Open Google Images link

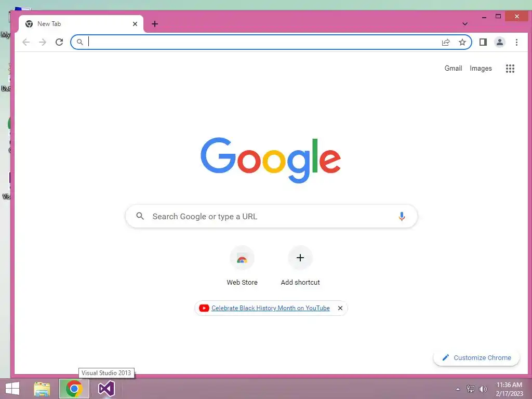(481, 68)
